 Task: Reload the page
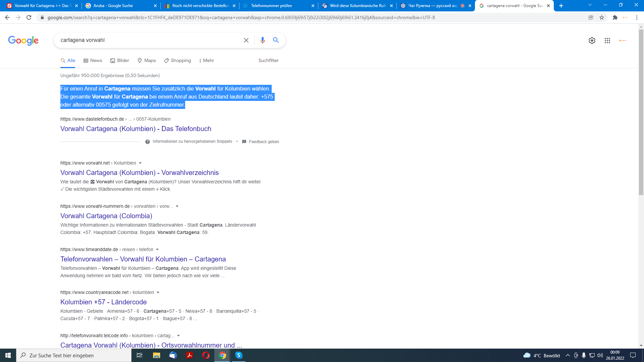(x=29, y=17)
